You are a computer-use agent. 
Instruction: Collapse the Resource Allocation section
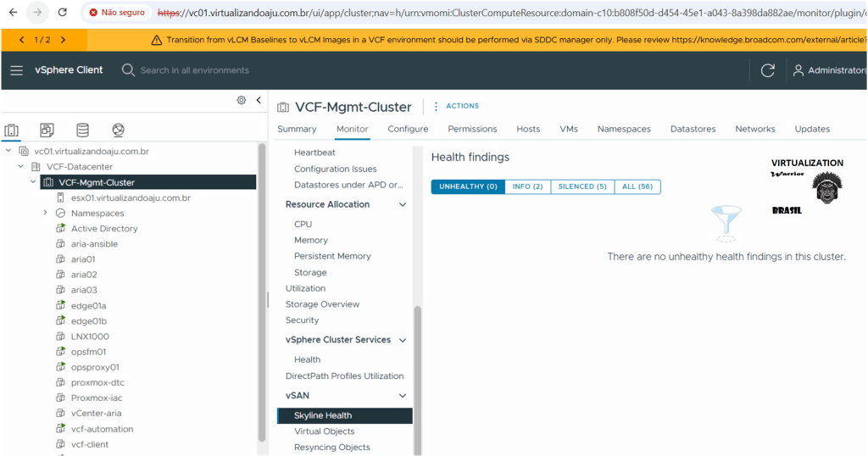(x=403, y=204)
